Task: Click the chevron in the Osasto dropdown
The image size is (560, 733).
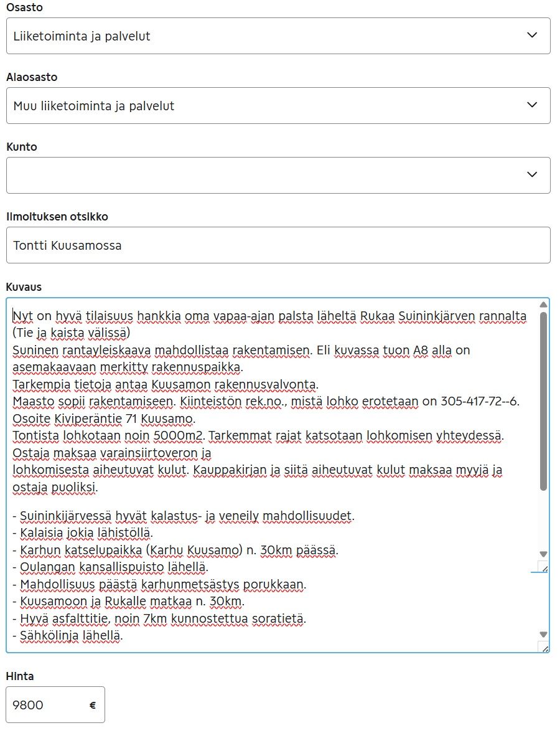Action: [x=532, y=35]
